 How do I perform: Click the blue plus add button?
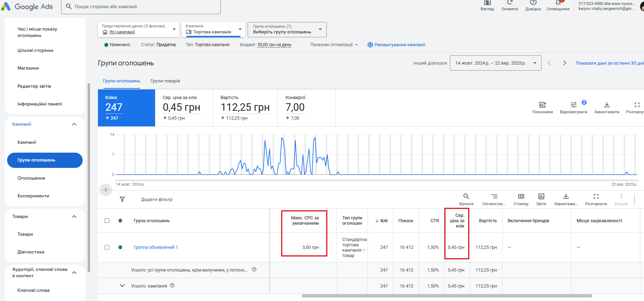coord(106,190)
